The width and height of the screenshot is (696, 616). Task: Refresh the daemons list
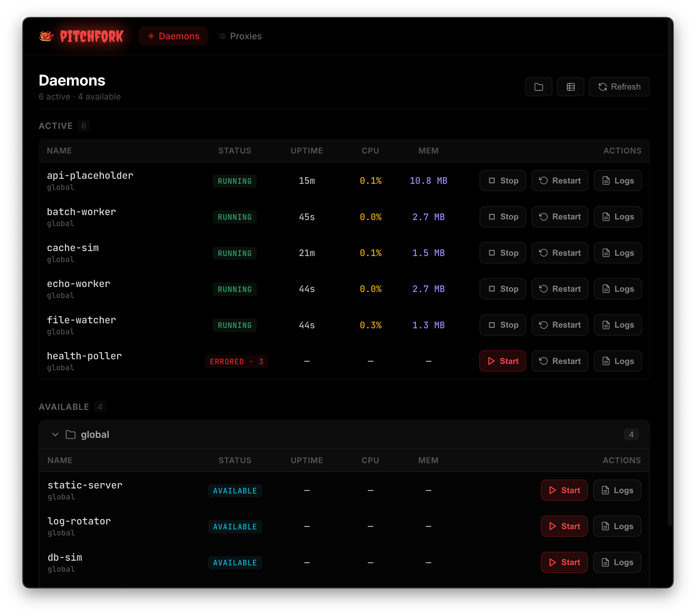point(619,87)
